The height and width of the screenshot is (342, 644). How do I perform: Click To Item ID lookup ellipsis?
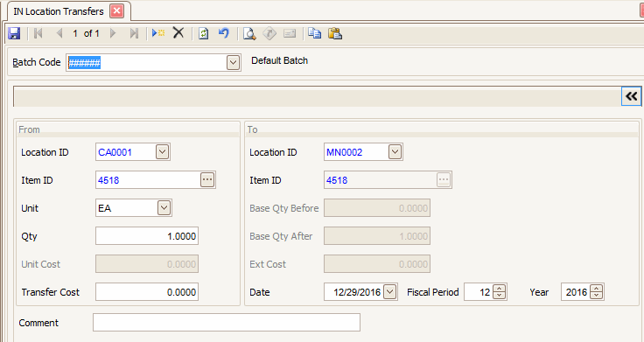coord(444,180)
